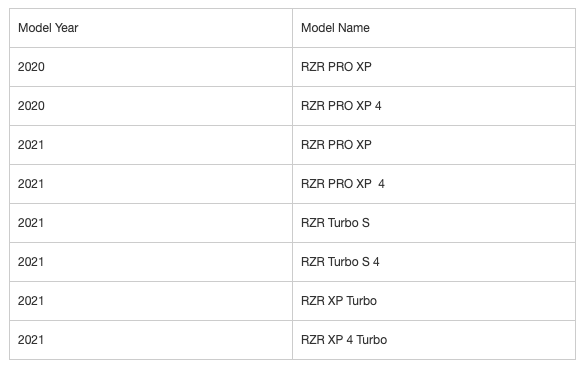Viewport: 585px width, 370px height.
Task: Click the Model Year header cell
Action: click(151, 28)
